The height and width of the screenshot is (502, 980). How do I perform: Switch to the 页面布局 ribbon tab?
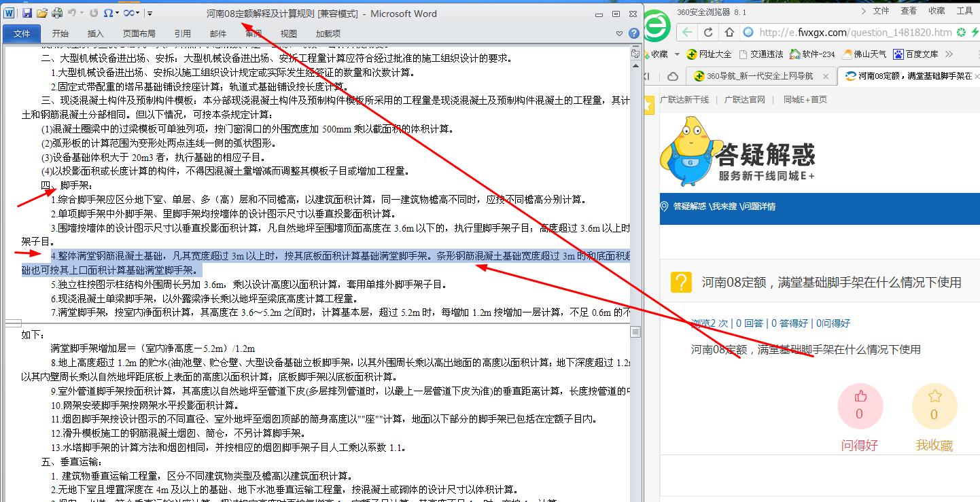click(139, 33)
